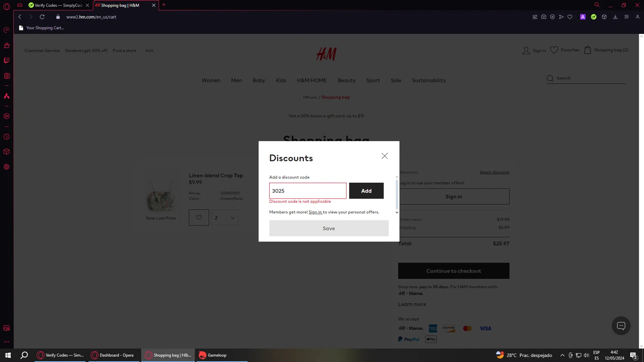Close the Discounts dialog

click(385, 156)
